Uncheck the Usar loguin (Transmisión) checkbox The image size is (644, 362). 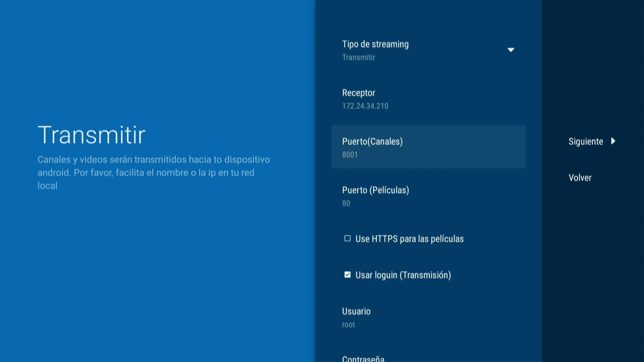click(x=347, y=275)
